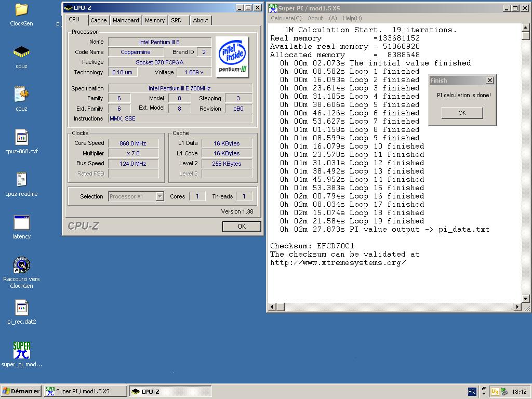Click OK in the Finish dialog
532x399 pixels.
[462, 113]
